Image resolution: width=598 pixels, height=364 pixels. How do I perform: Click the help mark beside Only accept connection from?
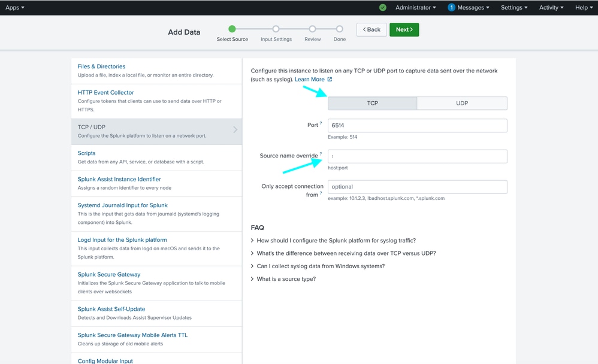click(321, 193)
